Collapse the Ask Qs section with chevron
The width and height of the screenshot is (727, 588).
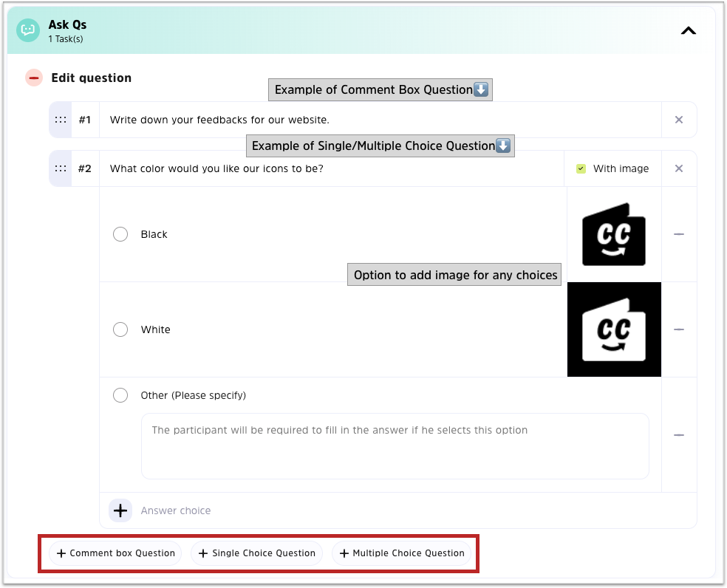[688, 30]
